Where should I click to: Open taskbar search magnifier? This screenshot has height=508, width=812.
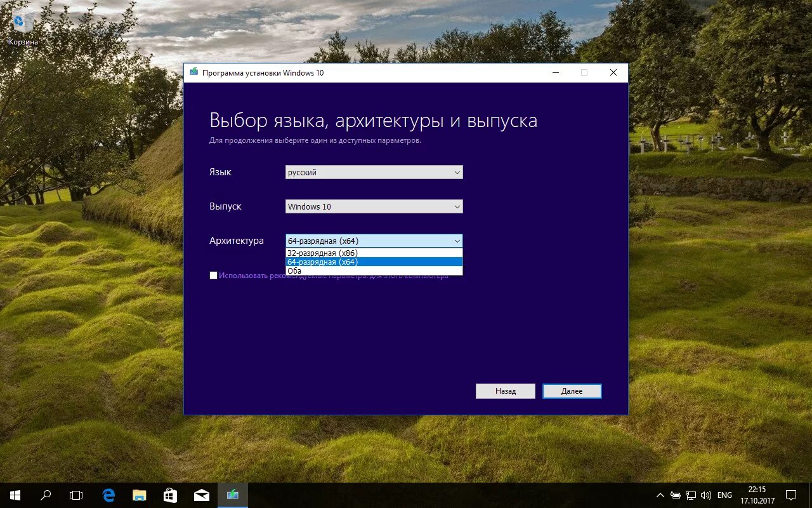(x=46, y=495)
